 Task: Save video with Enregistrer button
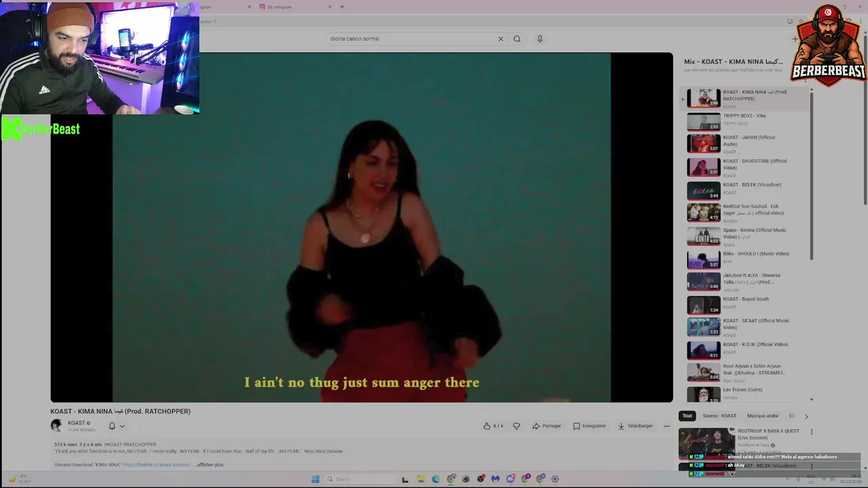tap(589, 426)
